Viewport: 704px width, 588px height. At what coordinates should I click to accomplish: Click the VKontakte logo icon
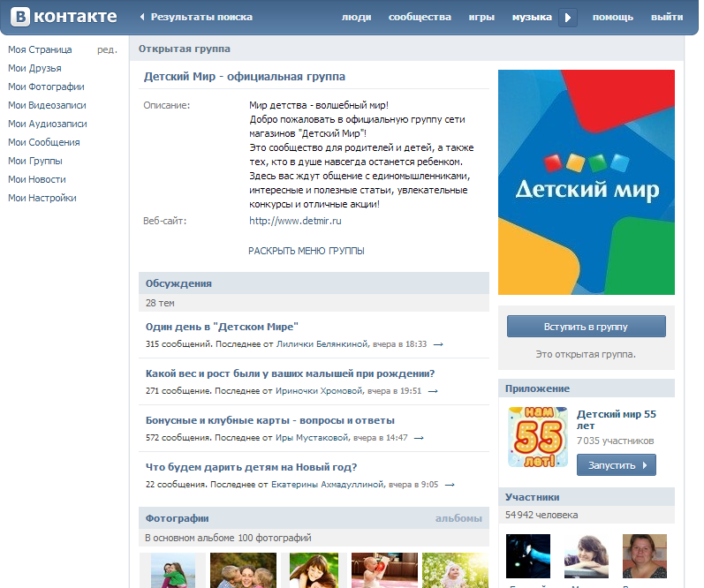tap(18, 17)
